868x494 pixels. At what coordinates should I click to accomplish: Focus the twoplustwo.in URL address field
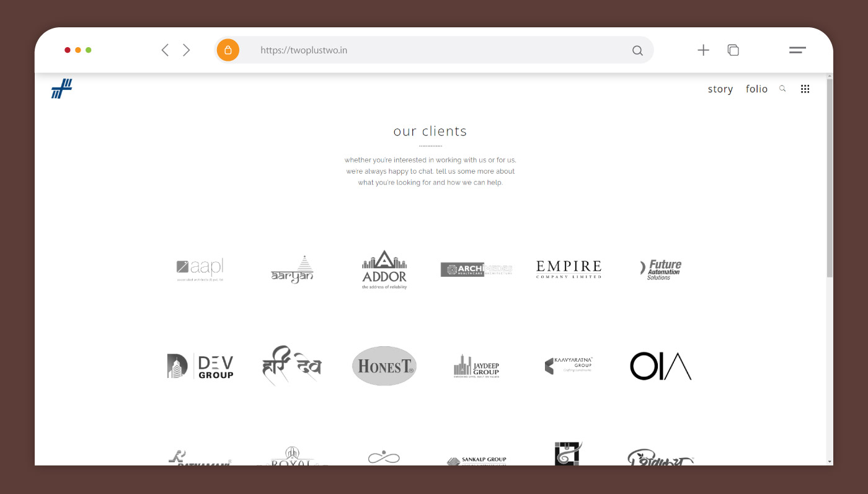pos(434,50)
